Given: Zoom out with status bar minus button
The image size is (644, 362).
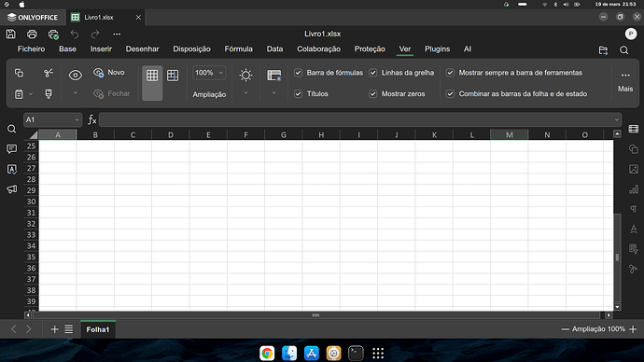Looking at the screenshot, I should (566, 329).
